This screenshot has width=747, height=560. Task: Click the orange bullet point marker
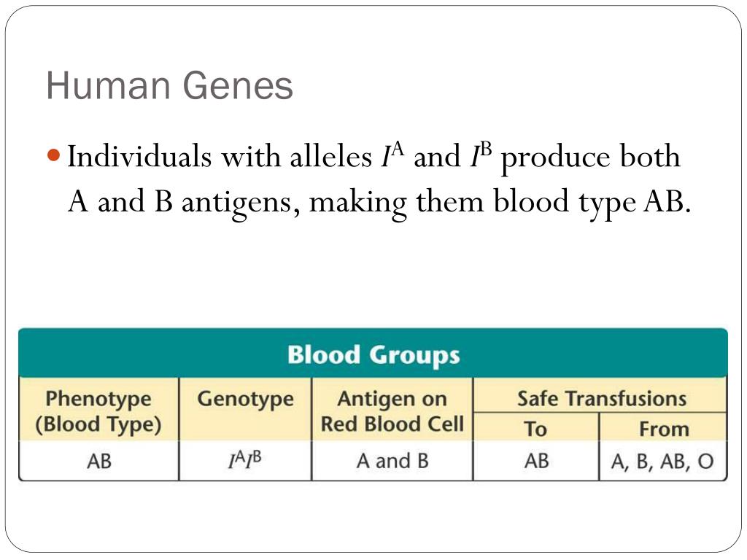click(54, 155)
